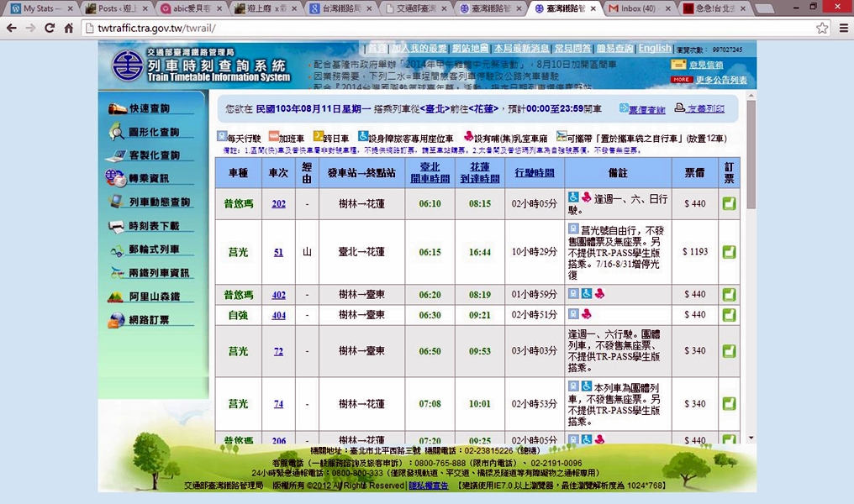Bookmark this page with the star icon
Image resolution: width=854 pixels, height=504 pixels.
click(x=822, y=28)
